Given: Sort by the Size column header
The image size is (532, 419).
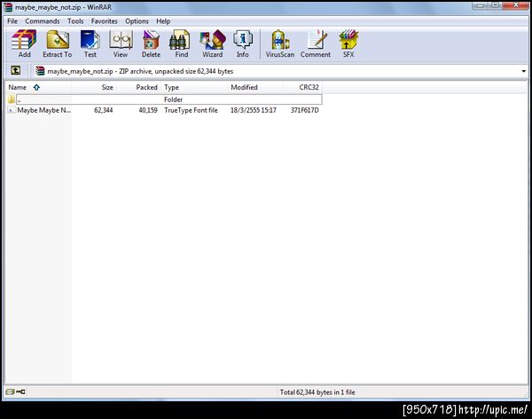Looking at the screenshot, I should coord(94,87).
